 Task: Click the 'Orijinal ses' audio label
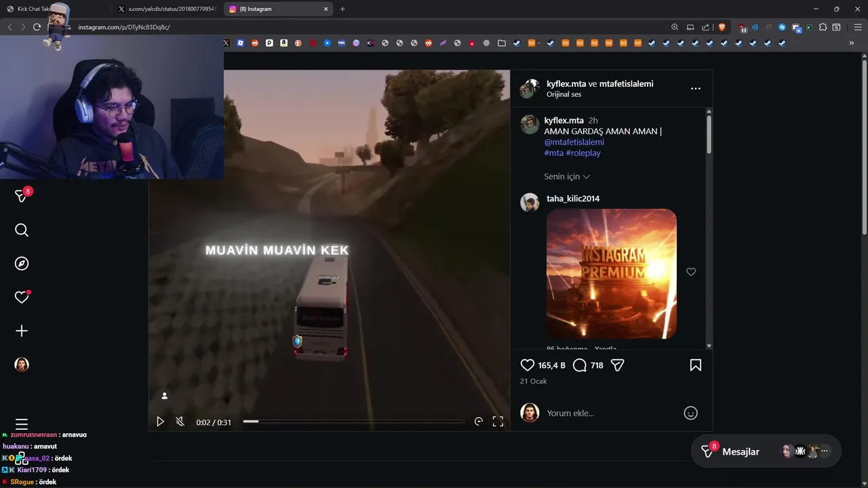click(x=564, y=95)
